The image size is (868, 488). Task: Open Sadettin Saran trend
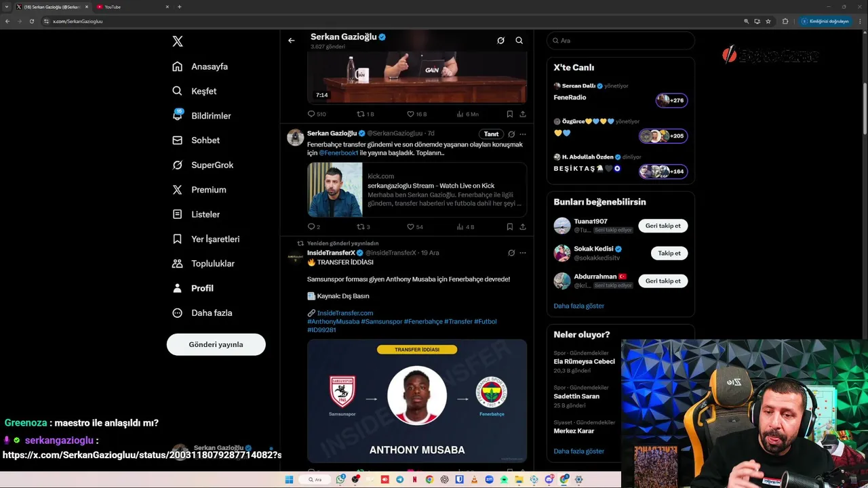coord(576,396)
